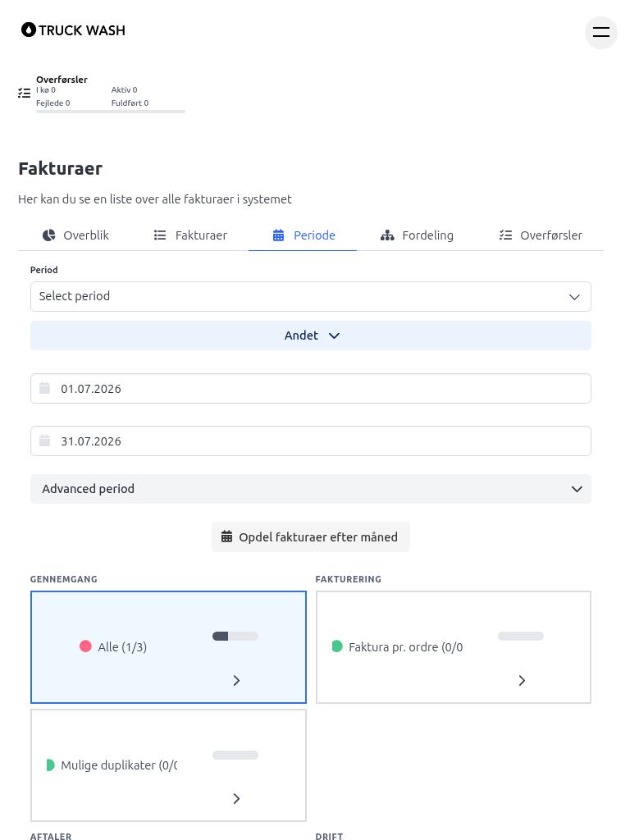Image resolution: width=630 pixels, height=840 pixels.
Task: Click the red status dot beside Alle
Action: coord(85,646)
